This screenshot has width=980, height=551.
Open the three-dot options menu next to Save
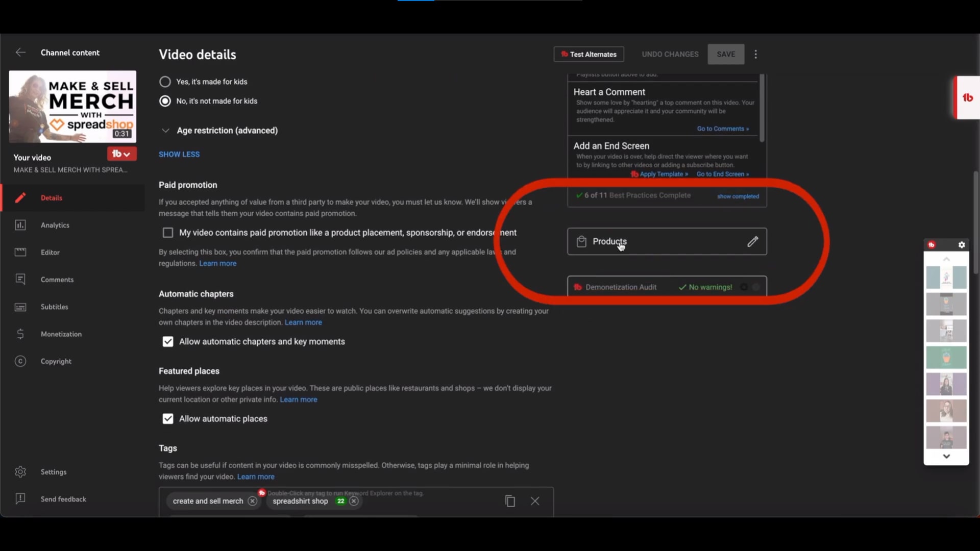pyautogui.click(x=756, y=54)
